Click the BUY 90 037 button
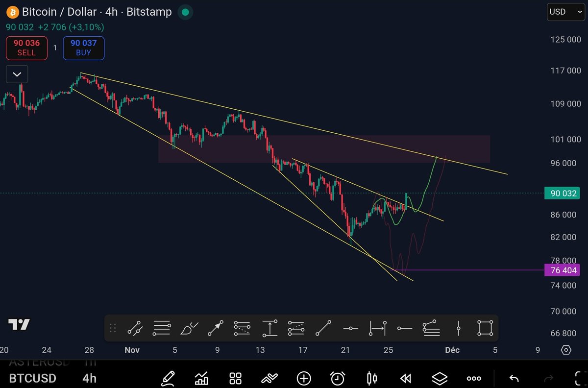 [83, 48]
